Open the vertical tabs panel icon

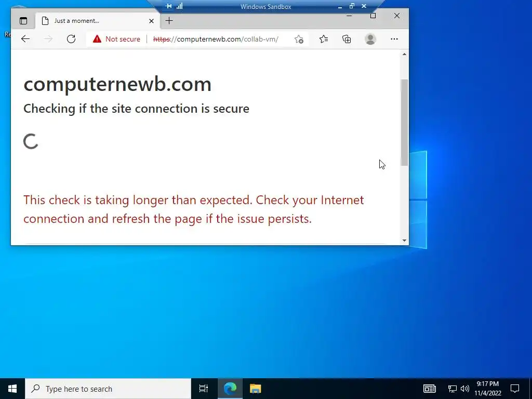[23, 21]
